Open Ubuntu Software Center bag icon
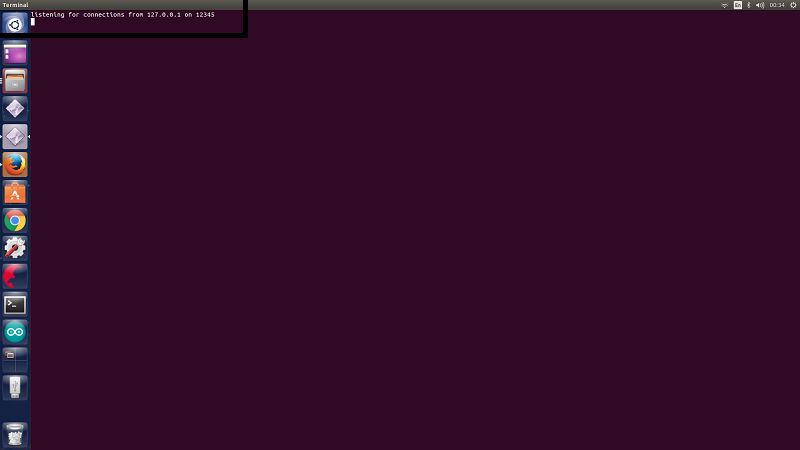800x450 pixels. [x=15, y=193]
